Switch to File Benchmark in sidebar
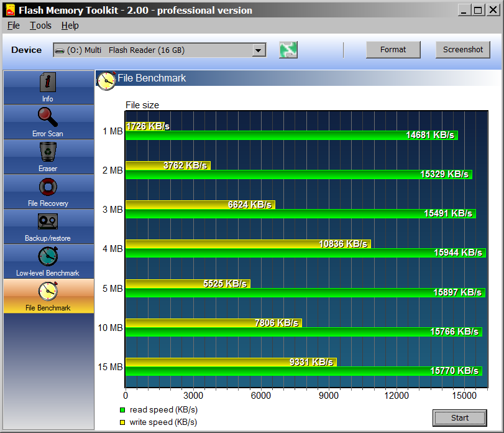Viewport: 504px width, 433px height. (48, 296)
